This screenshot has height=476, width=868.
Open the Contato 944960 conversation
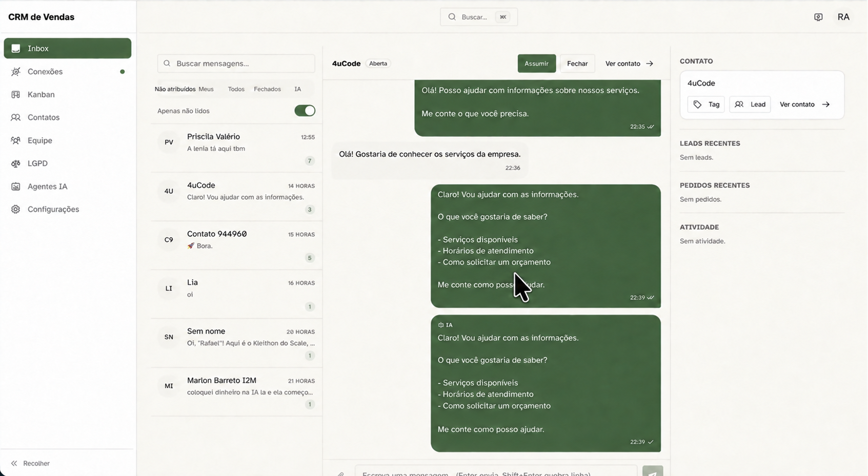[236, 245]
